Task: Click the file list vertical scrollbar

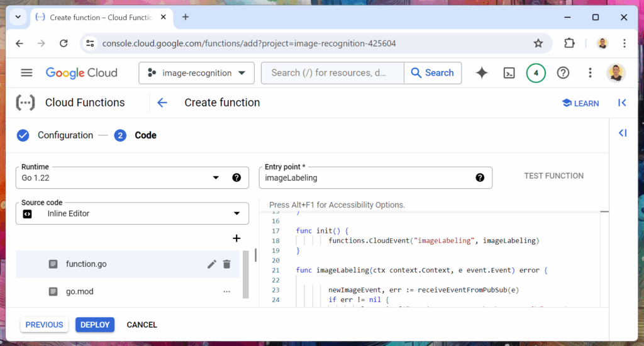Action: [x=255, y=256]
